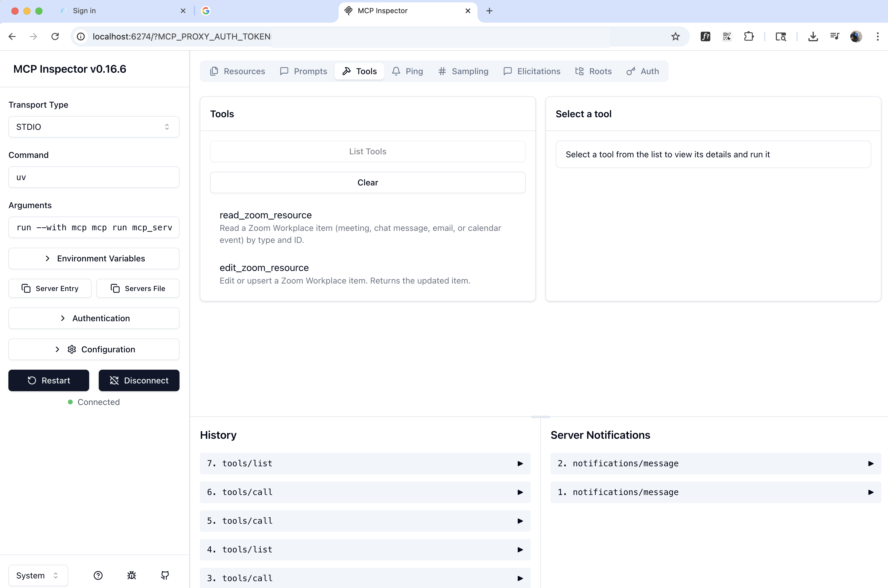
Task: Expand history entry 4. tools/list
Action: coord(365,550)
